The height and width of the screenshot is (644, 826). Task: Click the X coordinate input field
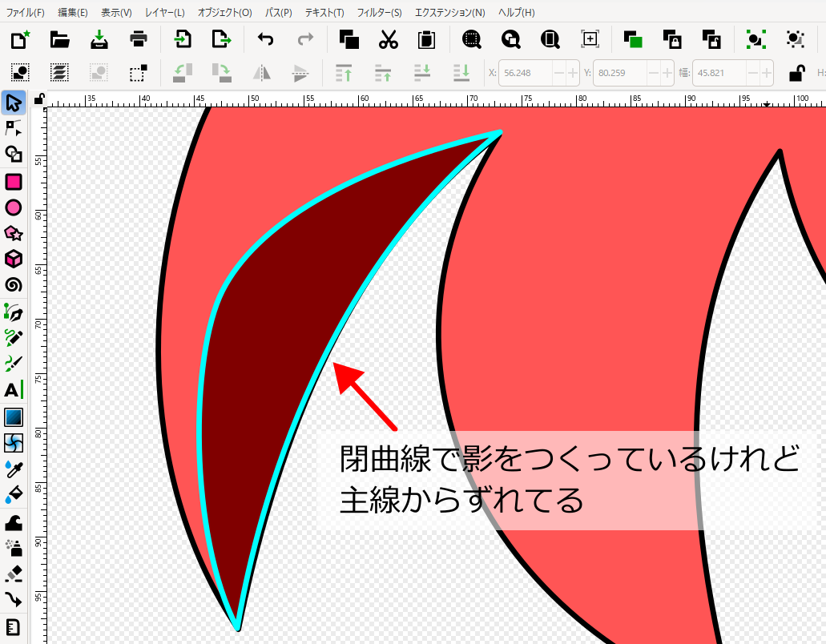(x=526, y=73)
